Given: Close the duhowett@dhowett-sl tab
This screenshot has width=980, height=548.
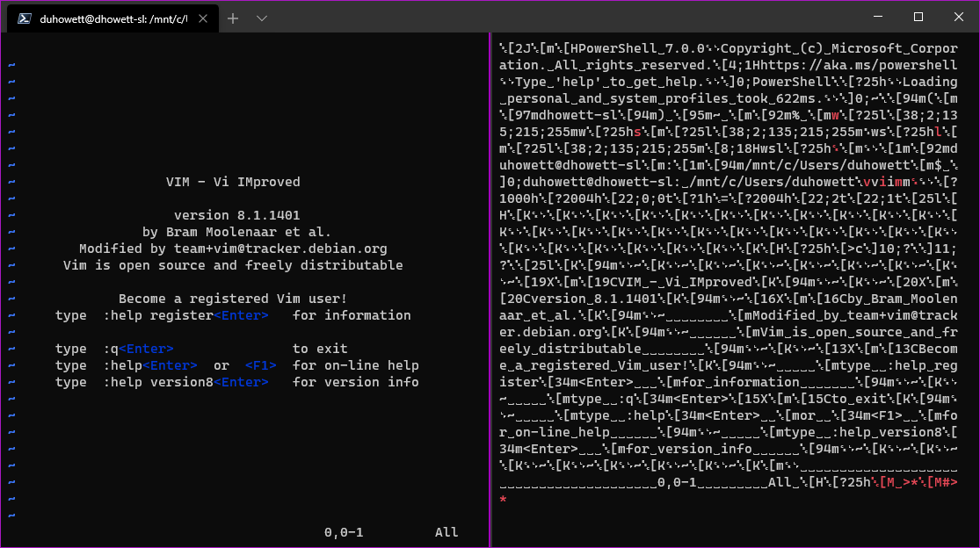Looking at the screenshot, I should 203,18.
